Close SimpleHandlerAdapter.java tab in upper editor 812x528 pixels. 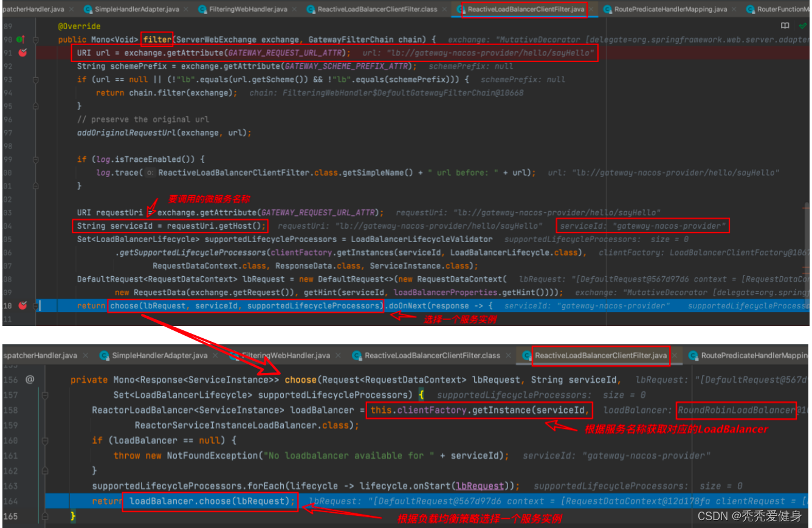186,10
